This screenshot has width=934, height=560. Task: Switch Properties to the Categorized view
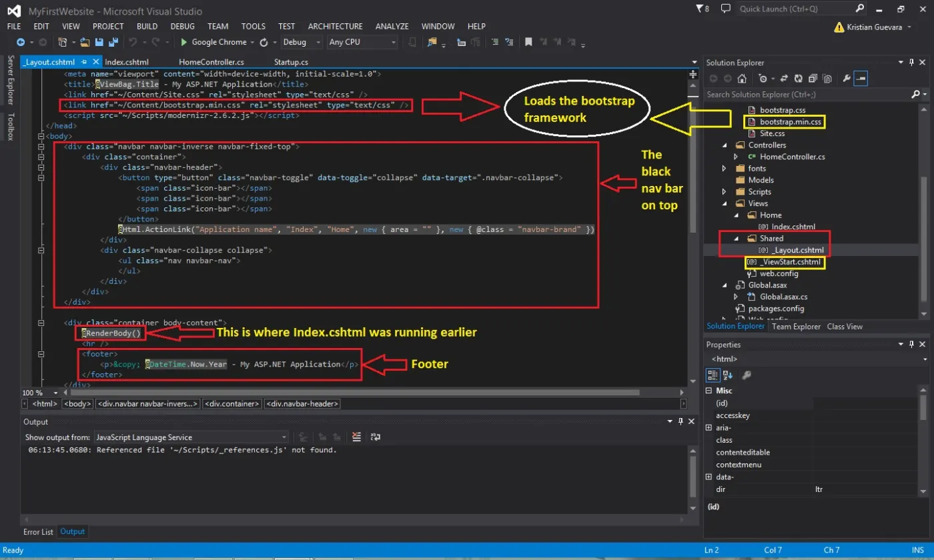[713, 375]
